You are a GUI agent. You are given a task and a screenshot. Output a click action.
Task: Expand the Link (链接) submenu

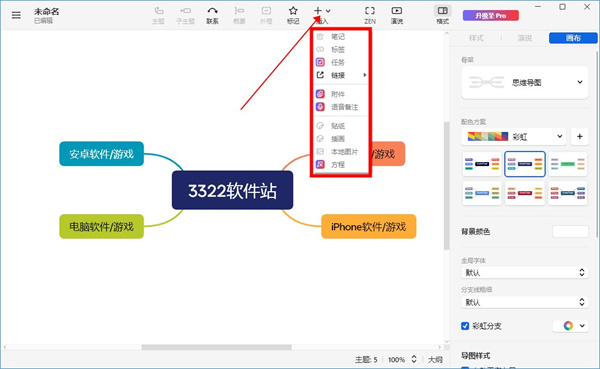(x=340, y=75)
